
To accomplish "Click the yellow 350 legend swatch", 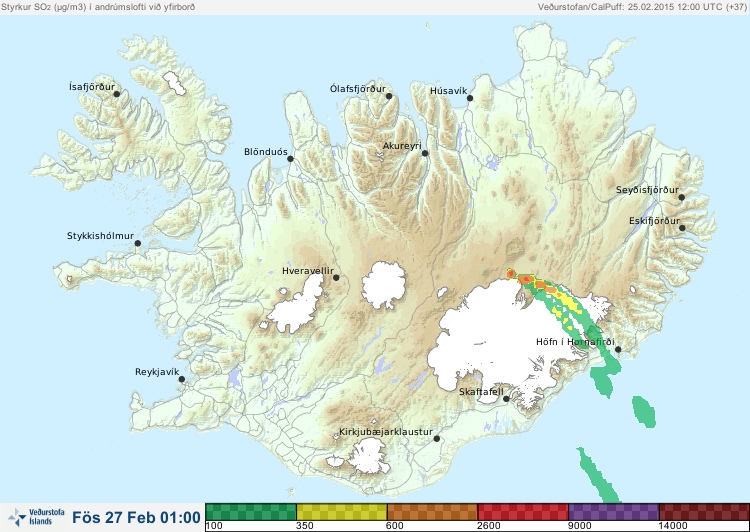I will coord(342,512).
